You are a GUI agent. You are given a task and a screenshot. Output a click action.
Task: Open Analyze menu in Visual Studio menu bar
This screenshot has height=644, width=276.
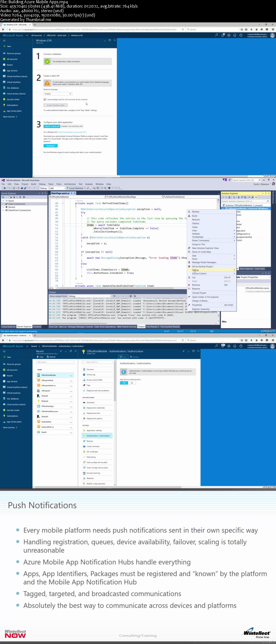tap(89, 184)
